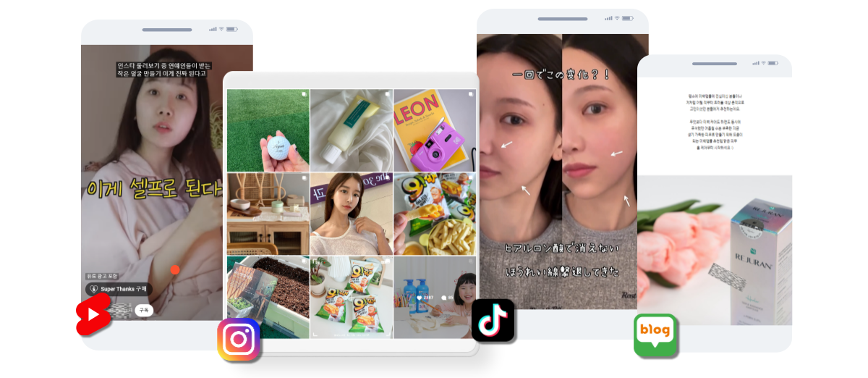Click signal bars icon on blog phone

click(x=757, y=64)
